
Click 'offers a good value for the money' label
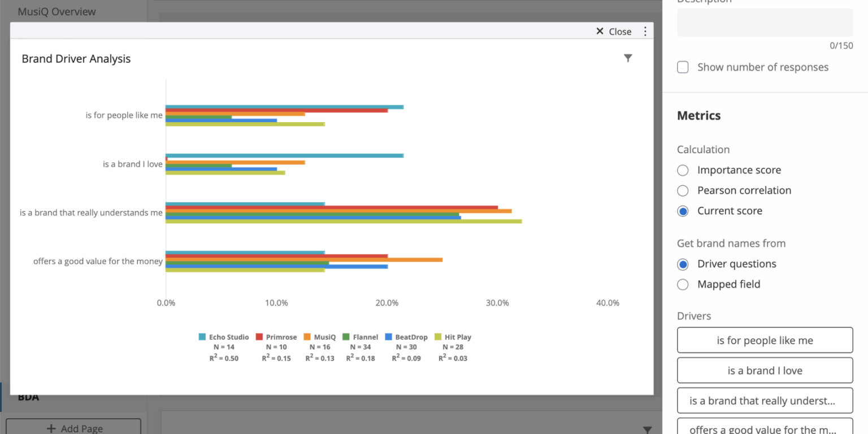click(x=98, y=262)
